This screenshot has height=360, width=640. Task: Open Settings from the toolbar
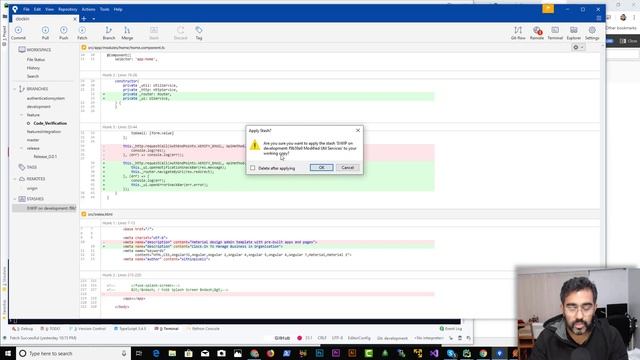click(x=592, y=33)
